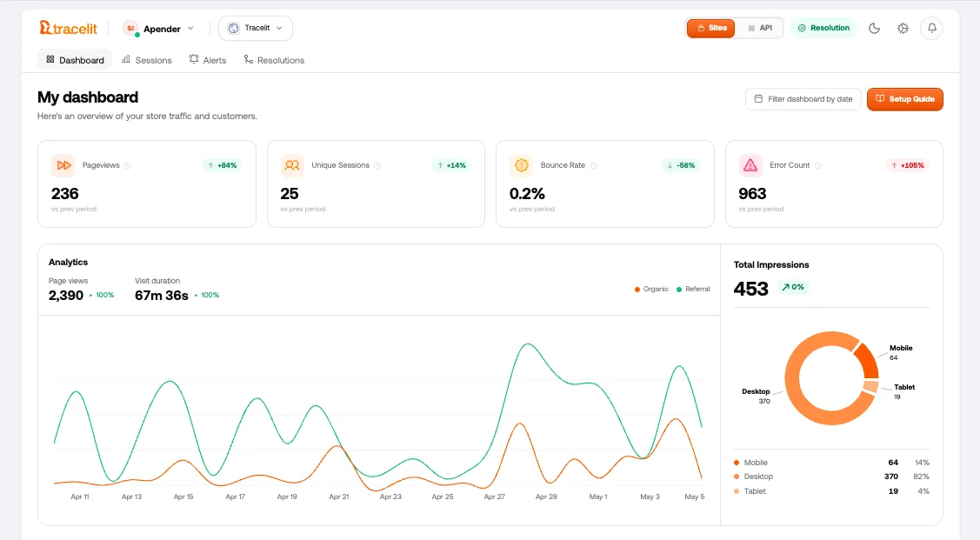The image size is (980, 540).
Task: Click the Visit duration 67m 36s
Action: (161, 295)
